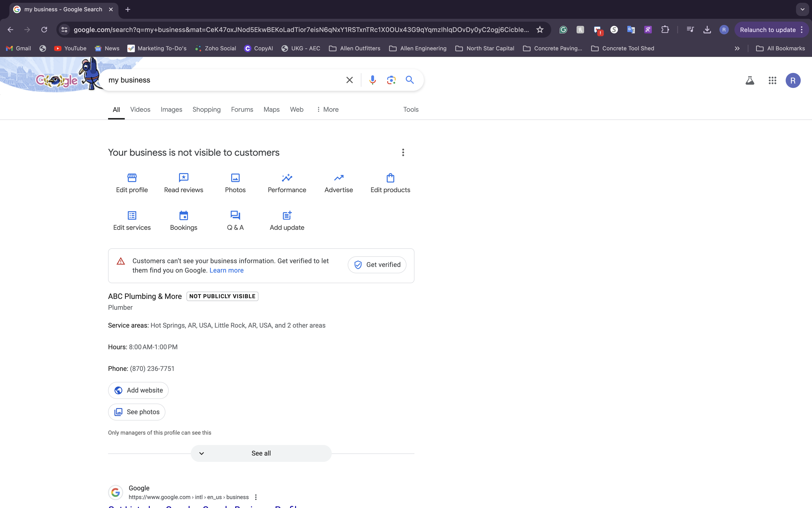Clear the search box with X
The image size is (812, 508).
click(349, 80)
